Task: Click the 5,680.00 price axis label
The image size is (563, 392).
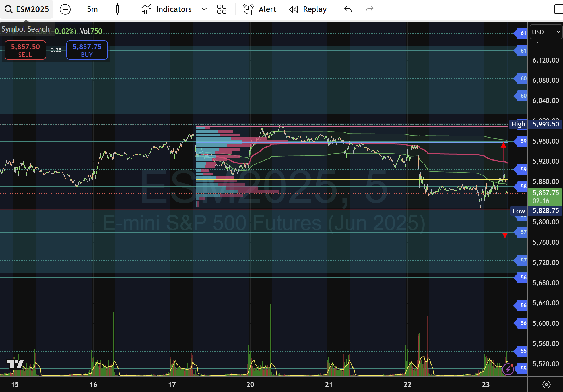Action: [x=546, y=283]
